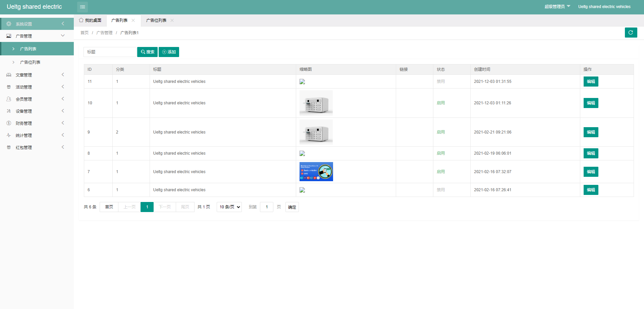Screen dimensions: 644x309
Task: Click the user icon beside 会员管理
Action: [9, 99]
